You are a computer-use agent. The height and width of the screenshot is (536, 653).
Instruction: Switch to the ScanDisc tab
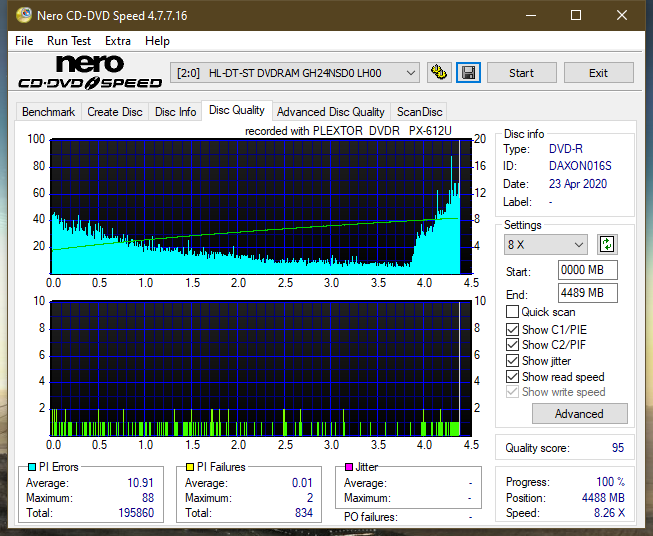(419, 112)
